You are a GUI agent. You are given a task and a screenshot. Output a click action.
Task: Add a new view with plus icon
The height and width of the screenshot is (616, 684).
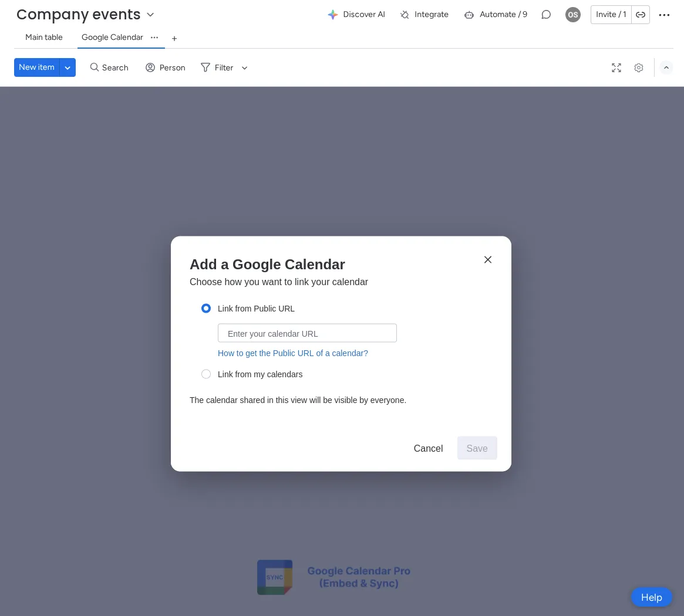pos(174,38)
